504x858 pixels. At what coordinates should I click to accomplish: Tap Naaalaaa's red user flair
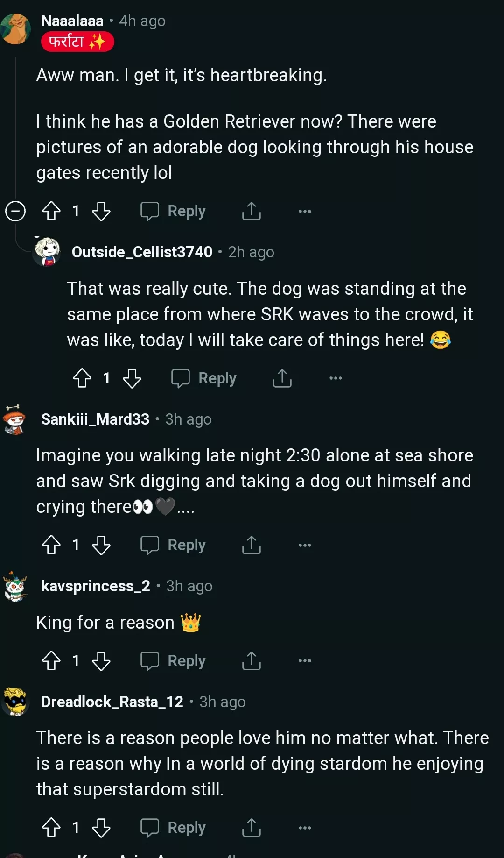pos(77,42)
